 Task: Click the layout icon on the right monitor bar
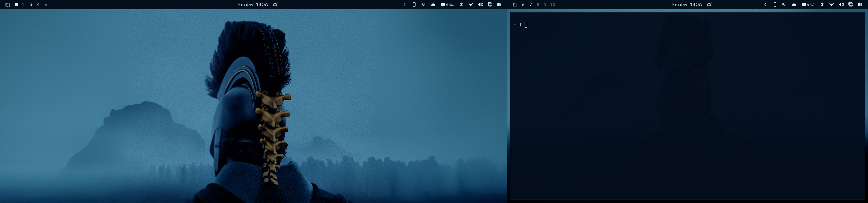[x=515, y=5]
